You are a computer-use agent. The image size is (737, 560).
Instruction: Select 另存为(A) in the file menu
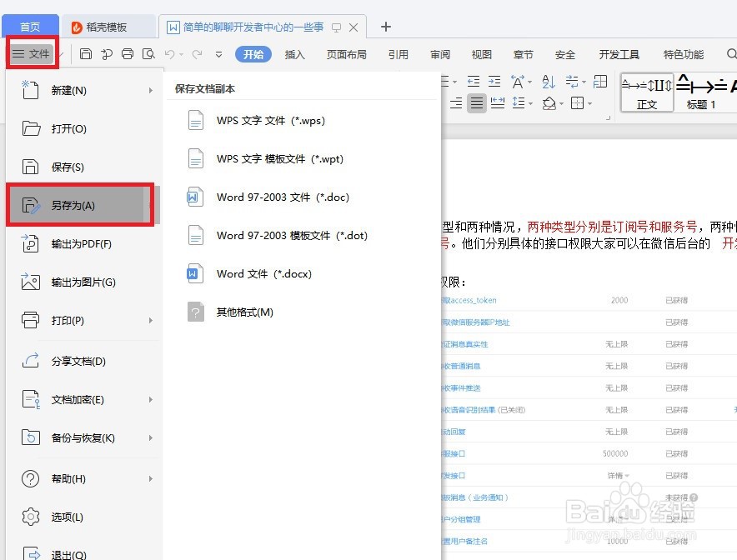coord(81,205)
